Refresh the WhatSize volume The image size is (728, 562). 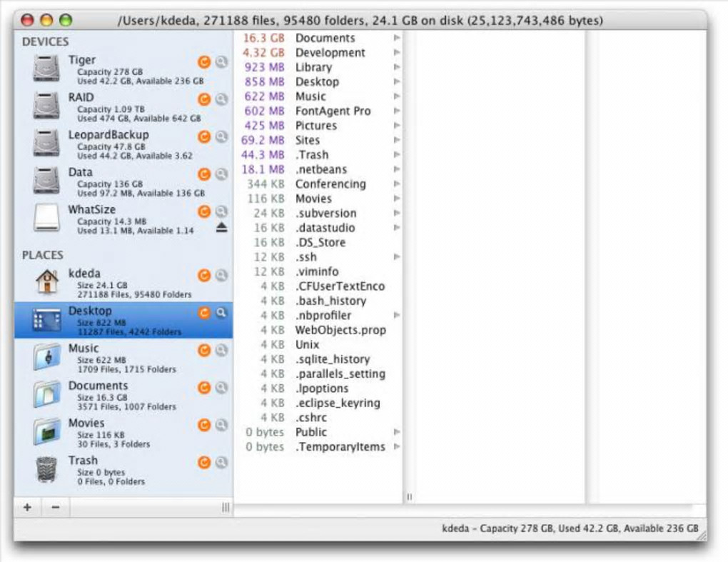coord(204,212)
